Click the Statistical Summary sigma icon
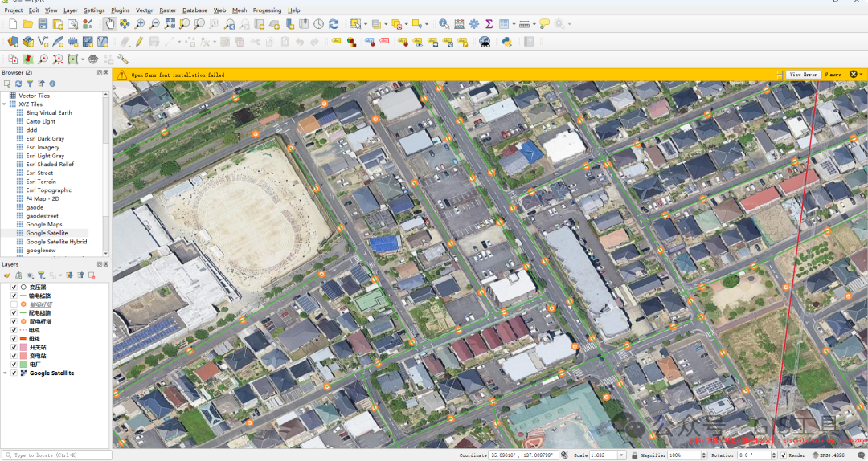 click(489, 24)
